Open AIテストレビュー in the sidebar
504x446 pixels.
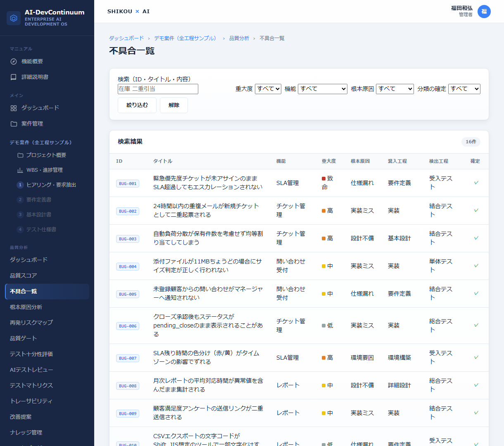[x=47, y=370]
